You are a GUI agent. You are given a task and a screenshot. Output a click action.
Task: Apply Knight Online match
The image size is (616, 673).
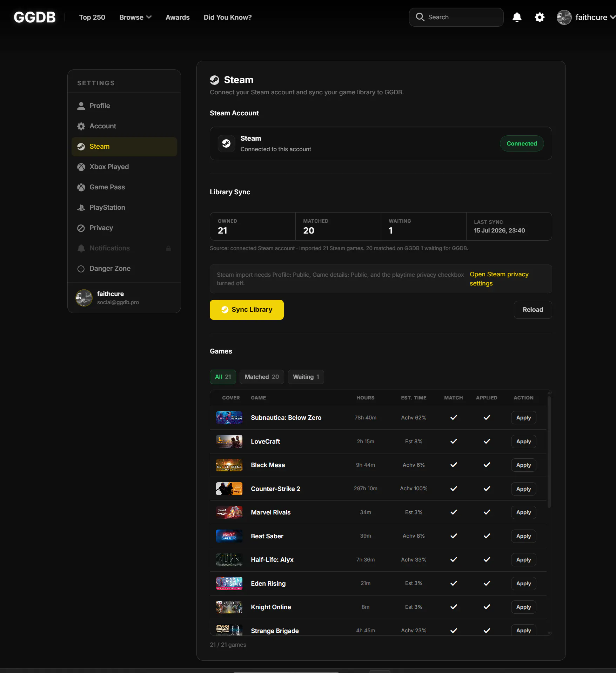pos(523,607)
